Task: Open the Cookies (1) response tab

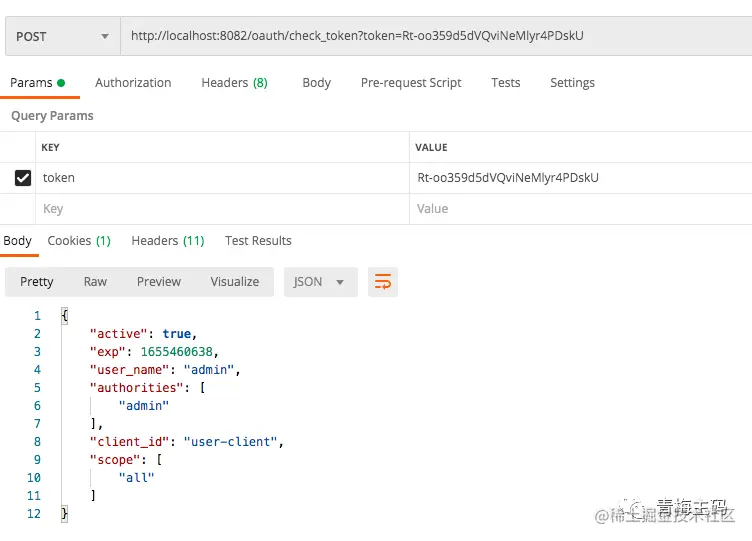Action: (x=79, y=241)
